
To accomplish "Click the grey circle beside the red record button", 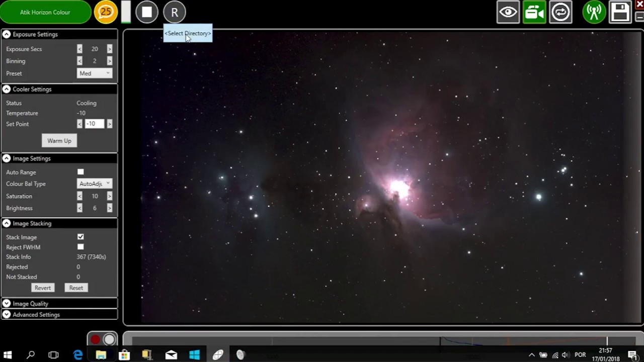I will (x=109, y=340).
